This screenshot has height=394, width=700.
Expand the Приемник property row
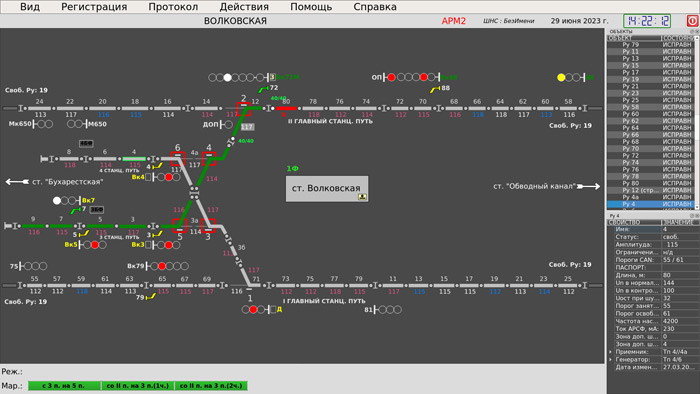(x=610, y=352)
